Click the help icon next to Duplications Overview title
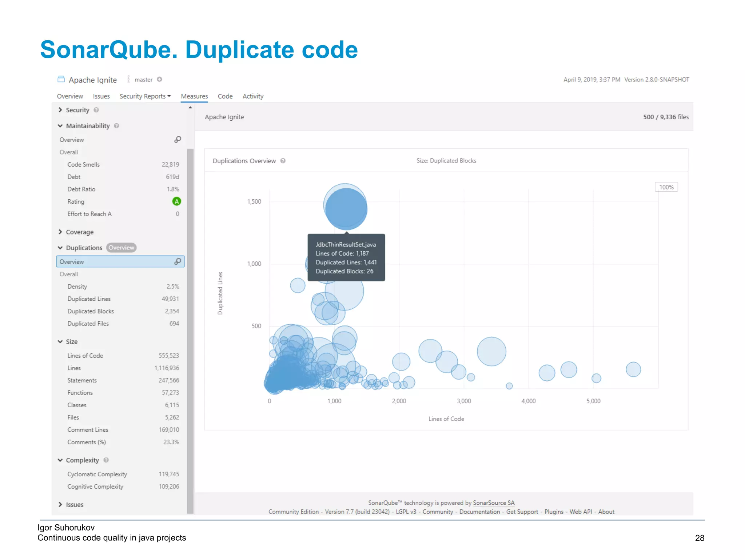 pos(283,161)
